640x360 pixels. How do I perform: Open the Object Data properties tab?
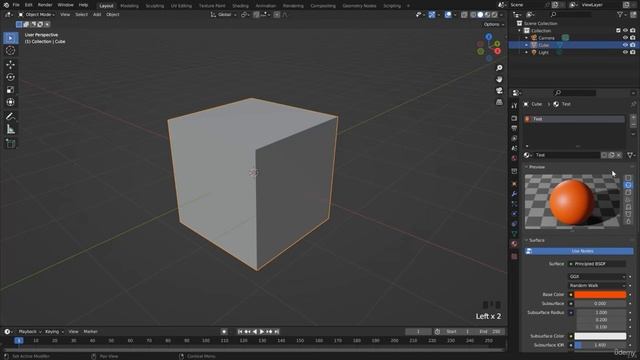pos(514,233)
